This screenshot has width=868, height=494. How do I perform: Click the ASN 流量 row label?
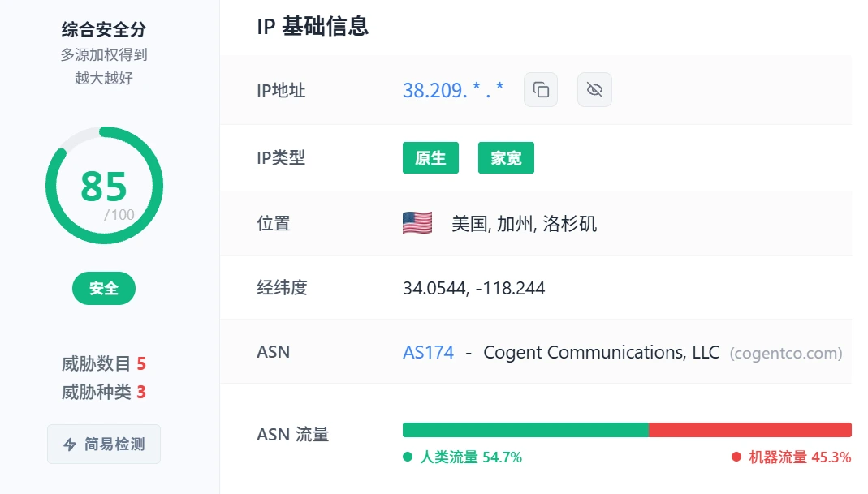(293, 434)
